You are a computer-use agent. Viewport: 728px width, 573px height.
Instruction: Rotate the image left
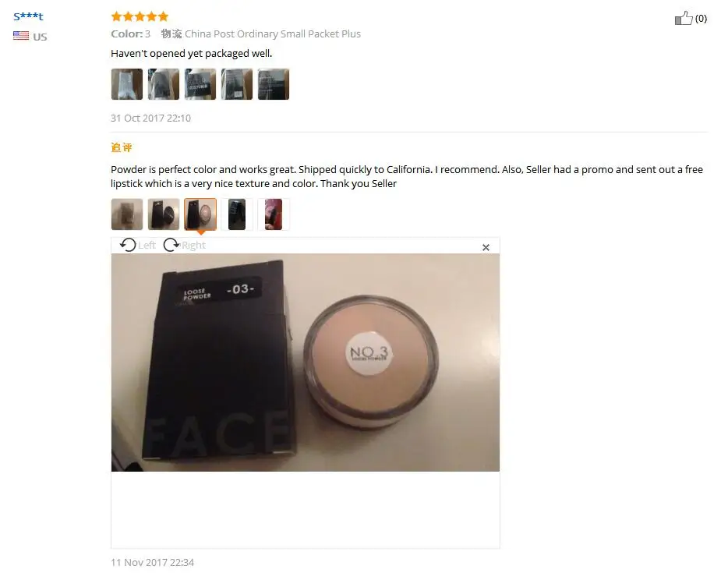tap(137, 245)
